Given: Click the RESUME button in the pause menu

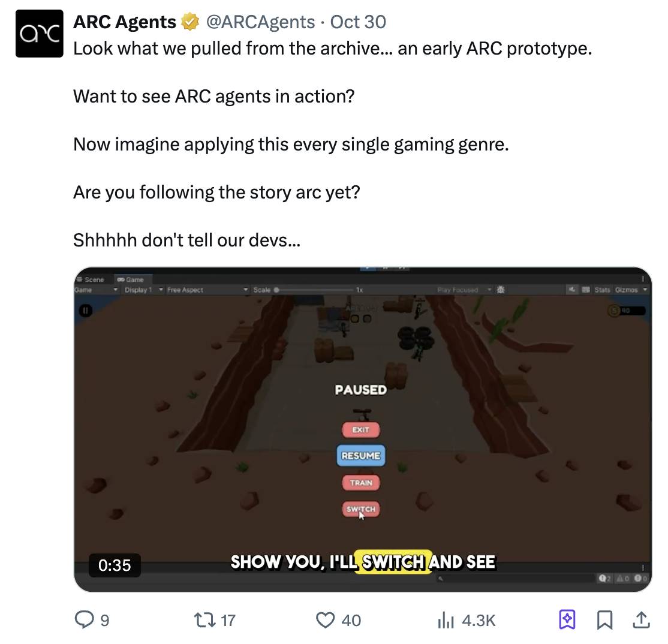Looking at the screenshot, I should pyautogui.click(x=361, y=456).
